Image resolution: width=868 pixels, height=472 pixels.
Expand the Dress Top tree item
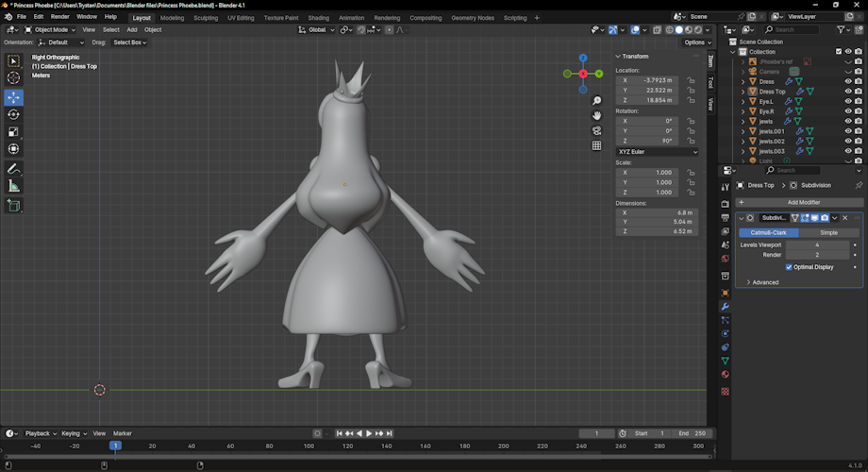point(743,92)
